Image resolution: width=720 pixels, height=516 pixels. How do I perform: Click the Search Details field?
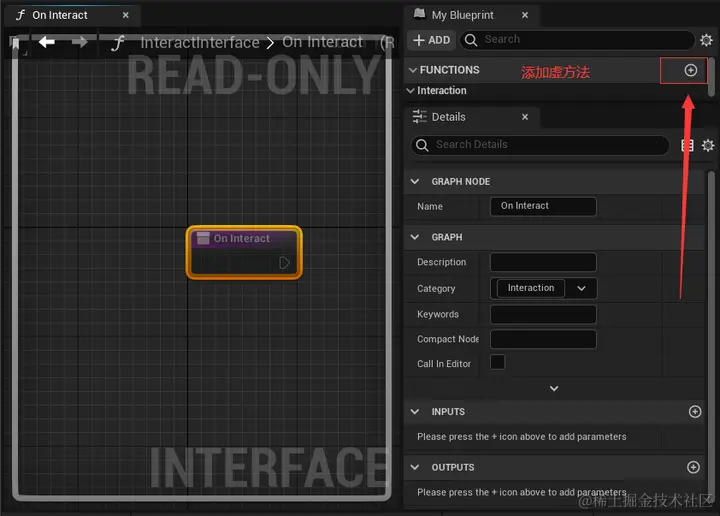[x=540, y=145]
